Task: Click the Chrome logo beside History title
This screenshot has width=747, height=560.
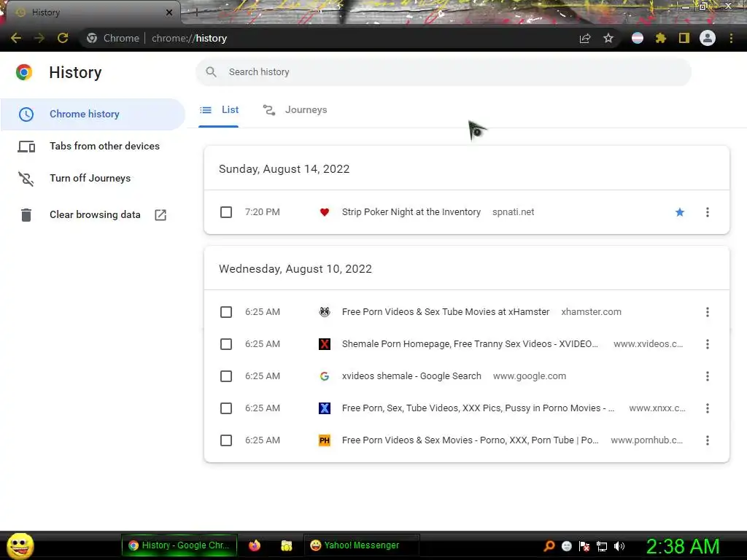Action: [24, 72]
